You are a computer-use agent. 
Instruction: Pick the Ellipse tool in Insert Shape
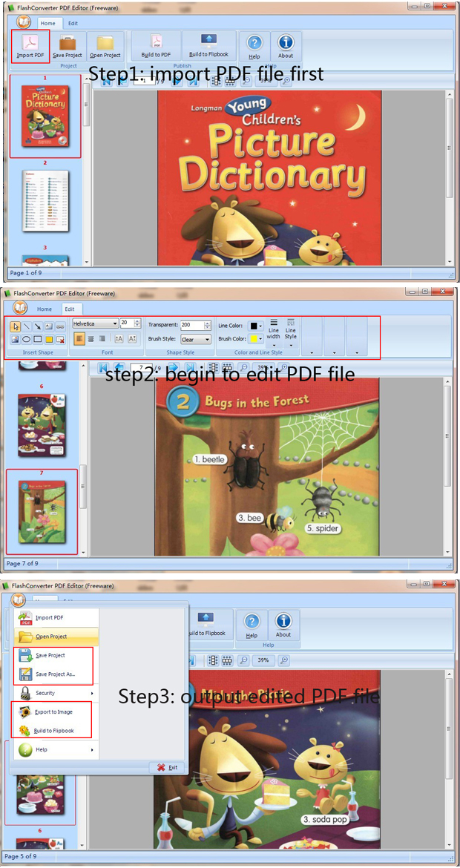click(27, 339)
